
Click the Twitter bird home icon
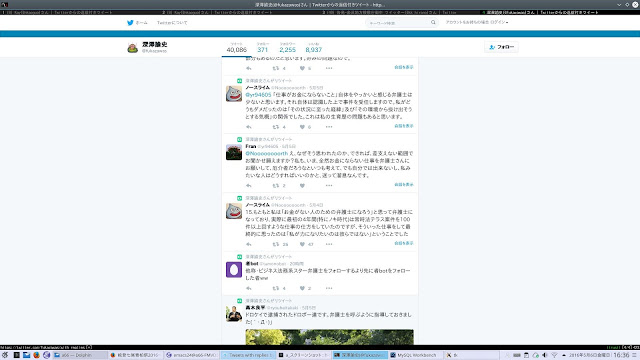130,22
